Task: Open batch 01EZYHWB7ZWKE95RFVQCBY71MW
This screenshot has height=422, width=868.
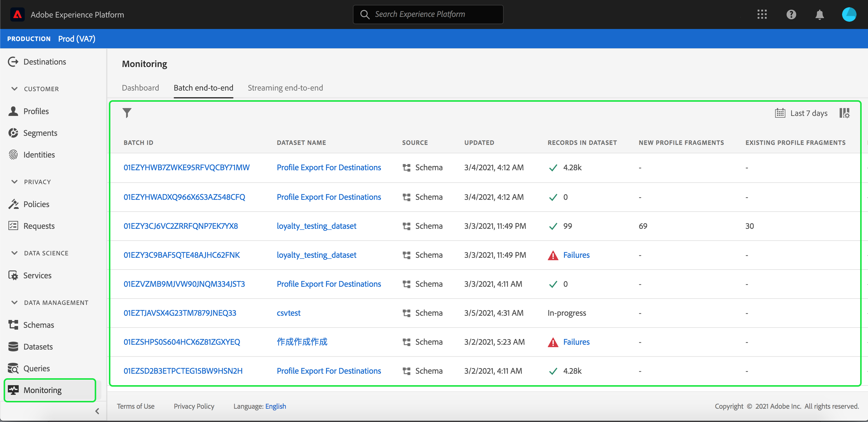Action: click(x=186, y=168)
